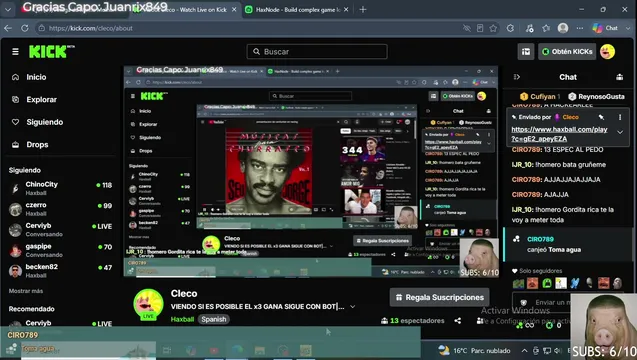Click the Regala Suscripciones button
637x360 pixels.
[x=440, y=297]
